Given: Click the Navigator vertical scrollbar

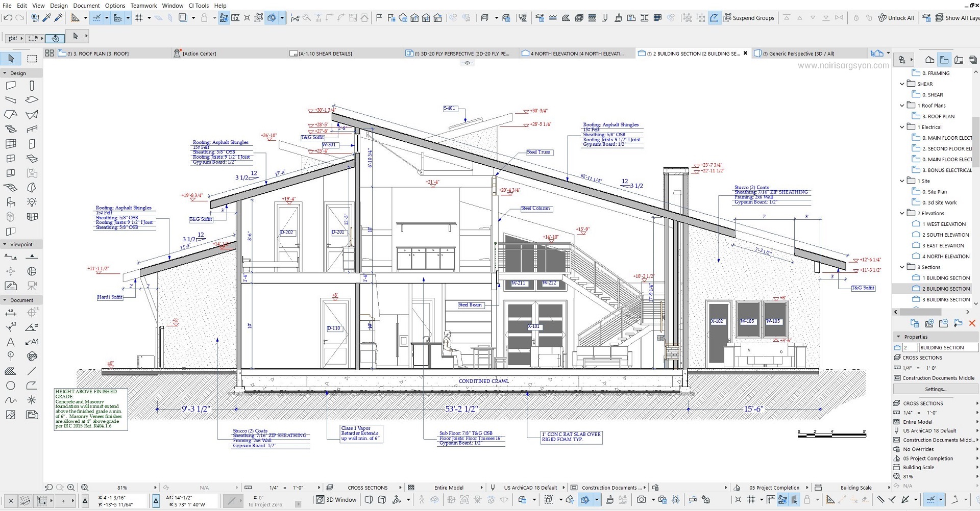Looking at the screenshot, I should click(975, 141).
